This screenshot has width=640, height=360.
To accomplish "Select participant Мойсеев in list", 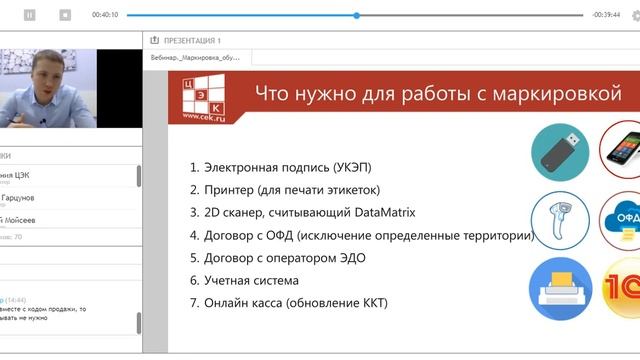I will coord(68,221).
